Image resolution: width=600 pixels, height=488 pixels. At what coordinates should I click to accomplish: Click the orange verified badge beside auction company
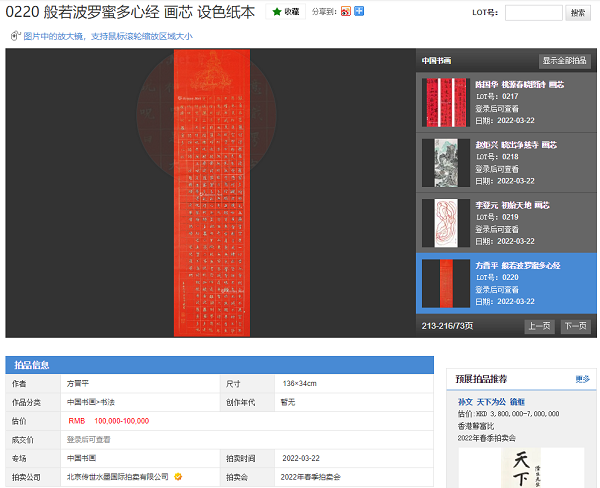point(178,477)
